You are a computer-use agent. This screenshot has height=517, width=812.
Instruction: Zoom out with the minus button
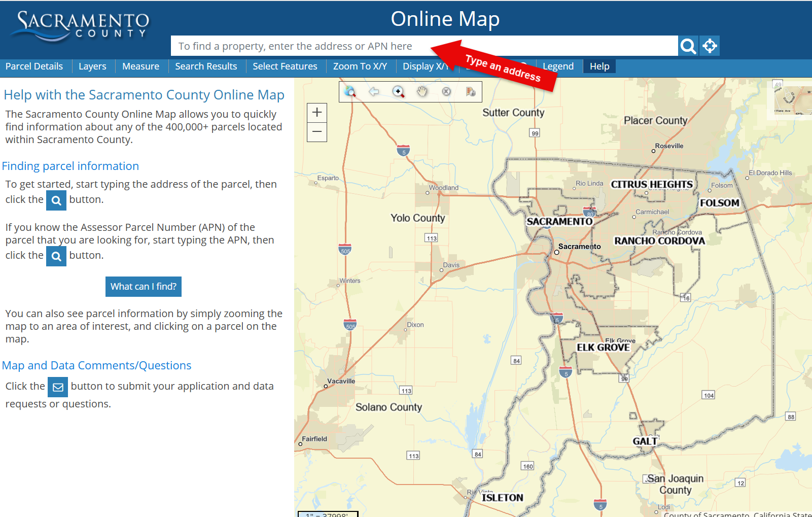point(317,132)
